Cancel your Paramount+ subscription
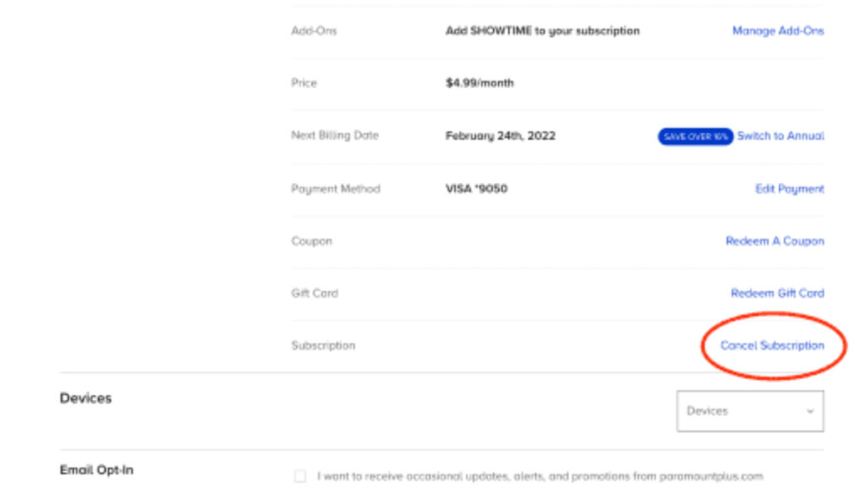Image resolution: width=868 pixels, height=488 pixels. click(772, 346)
